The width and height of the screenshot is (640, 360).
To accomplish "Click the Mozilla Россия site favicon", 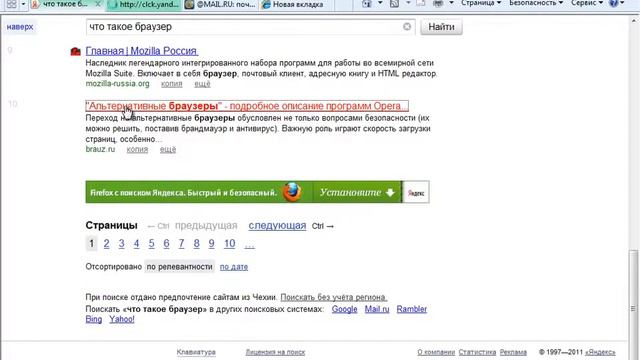I will [76, 51].
